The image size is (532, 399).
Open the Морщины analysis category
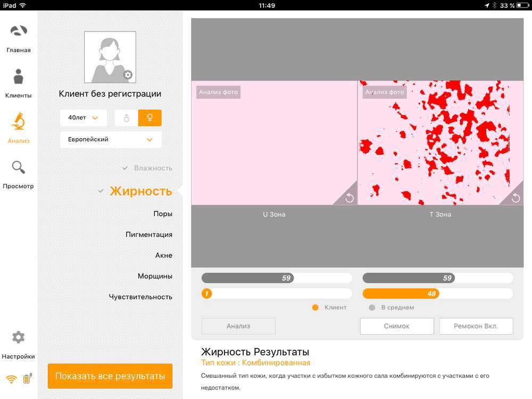coord(155,276)
